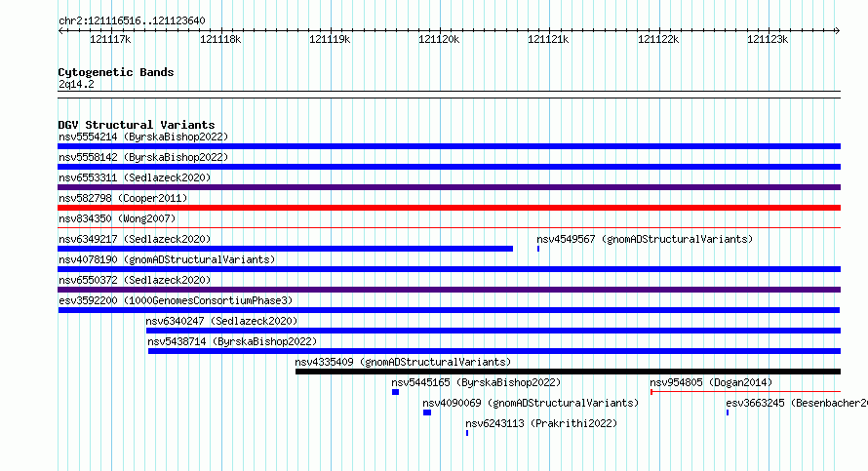Screen dimensions: 868x471
Task: Open nsv4078190 (gnomADStructuralVariants) label
Action: pos(167,259)
